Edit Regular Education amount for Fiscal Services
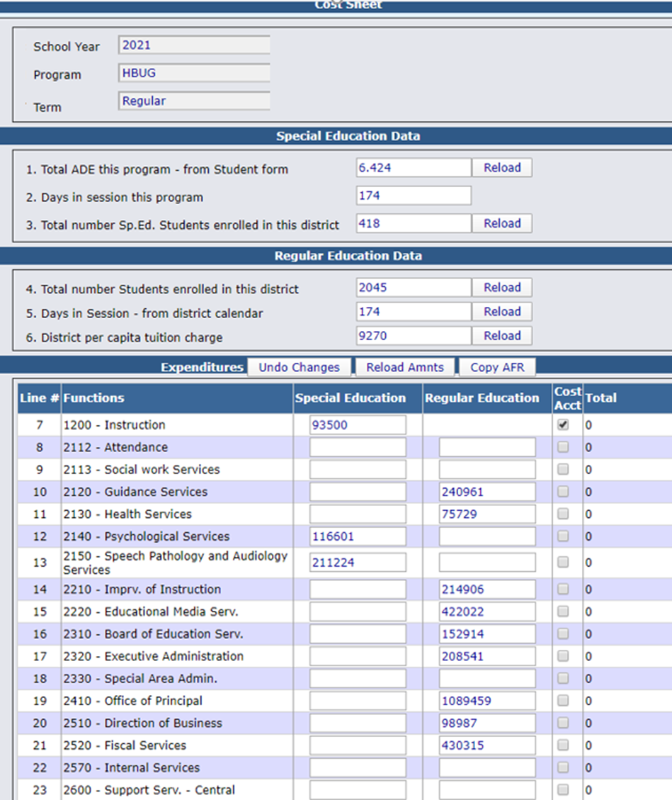The image size is (672, 800). pyautogui.click(x=487, y=745)
